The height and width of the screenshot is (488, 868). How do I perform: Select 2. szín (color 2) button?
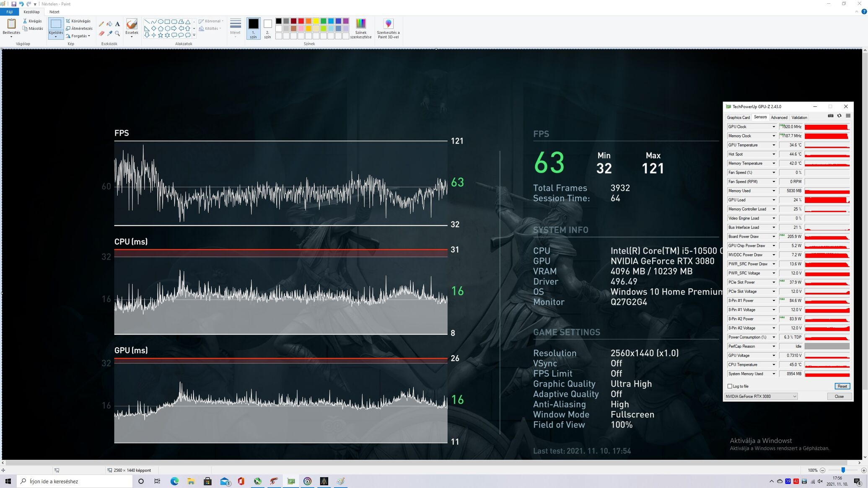(x=267, y=28)
